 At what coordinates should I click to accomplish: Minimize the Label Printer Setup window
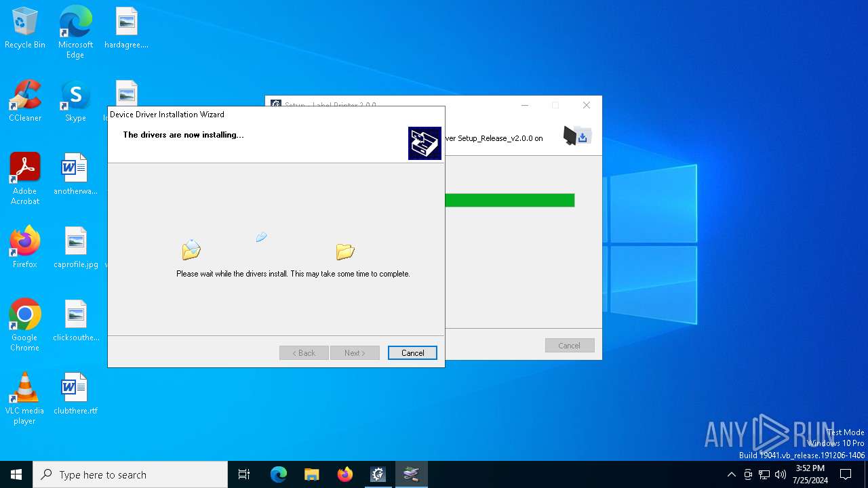coord(525,105)
